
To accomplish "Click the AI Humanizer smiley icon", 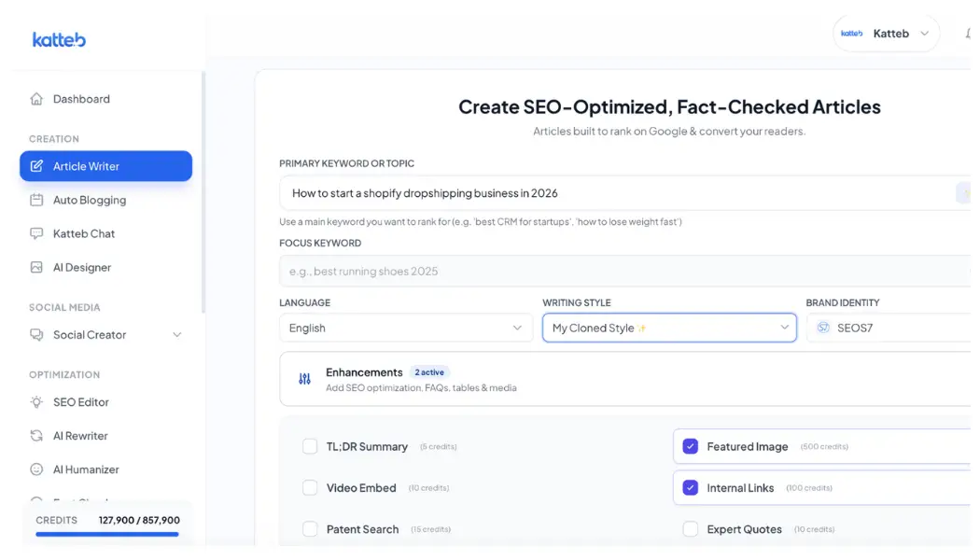I will click(x=35, y=469).
